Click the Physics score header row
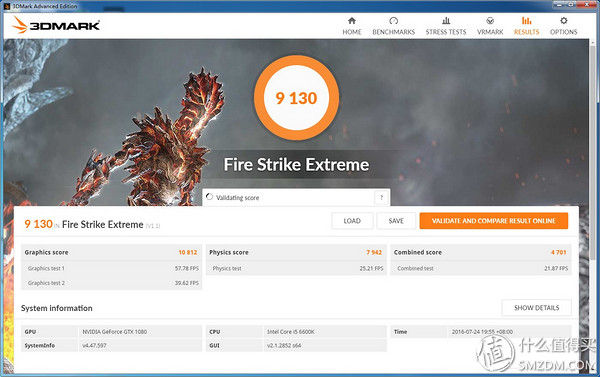Screen dimensions: 600x377 (x=296, y=252)
